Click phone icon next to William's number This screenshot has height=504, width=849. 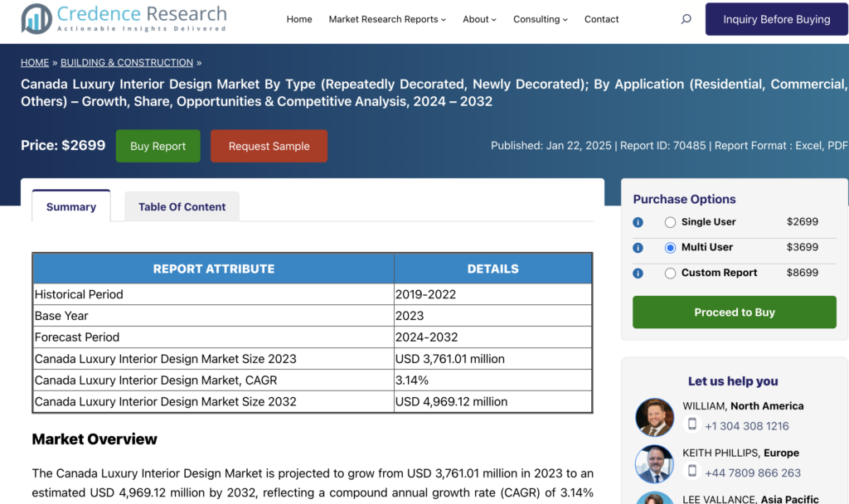(692, 424)
